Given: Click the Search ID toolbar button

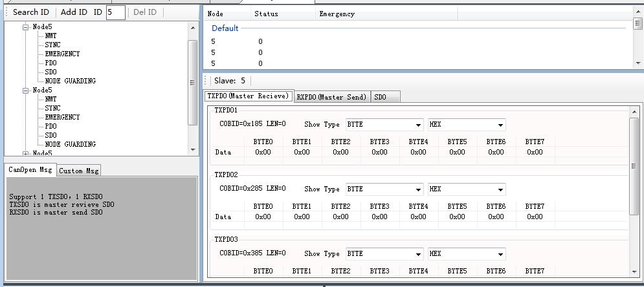Looking at the screenshot, I should [30, 12].
